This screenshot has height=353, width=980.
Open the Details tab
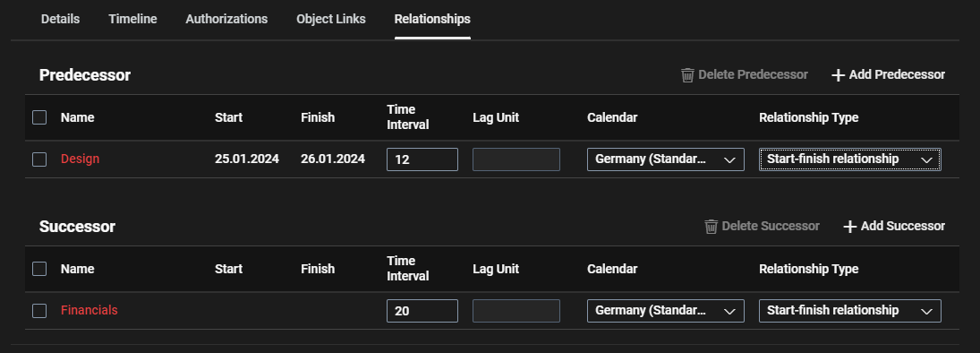[x=60, y=20]
